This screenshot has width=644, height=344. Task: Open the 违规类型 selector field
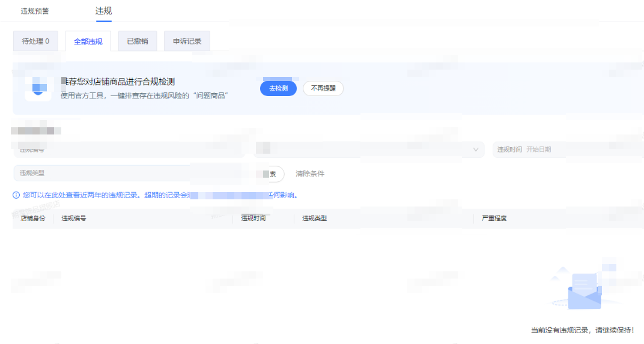[x=102, y=173]
